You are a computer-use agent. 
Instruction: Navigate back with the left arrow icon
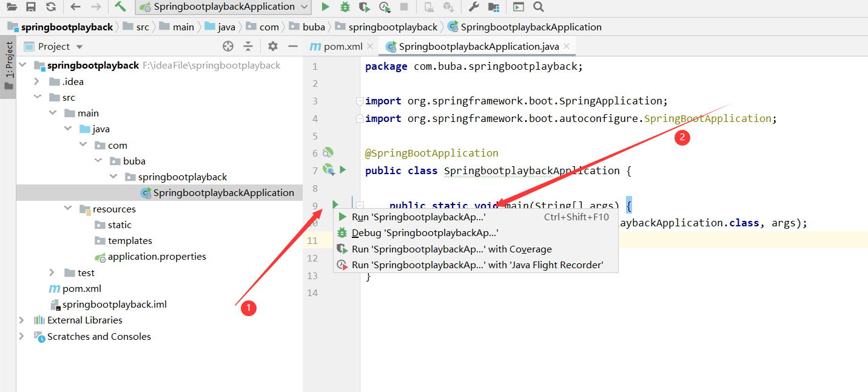click(x=75, y=7)
